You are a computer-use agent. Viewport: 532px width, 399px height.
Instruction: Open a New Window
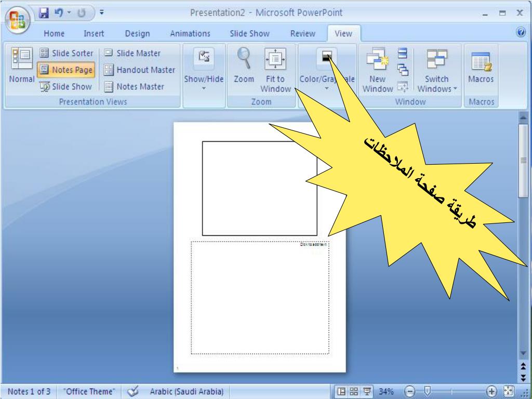[x=377, y=70]
